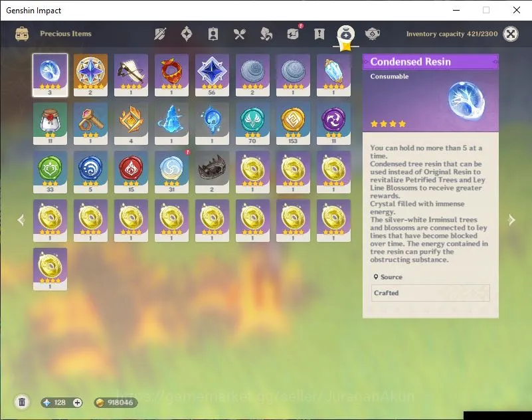Open the Materials tab with flower icon

coord(266,34)
